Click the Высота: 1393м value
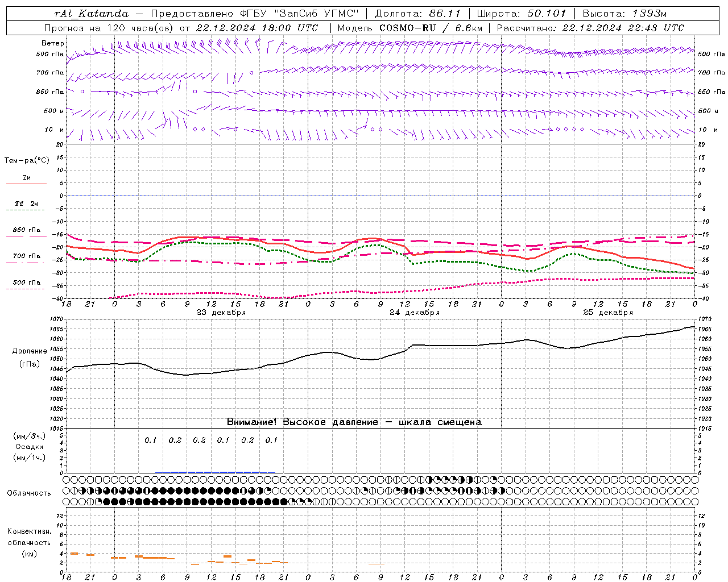 pyautogui.click(x=624, y=14)
